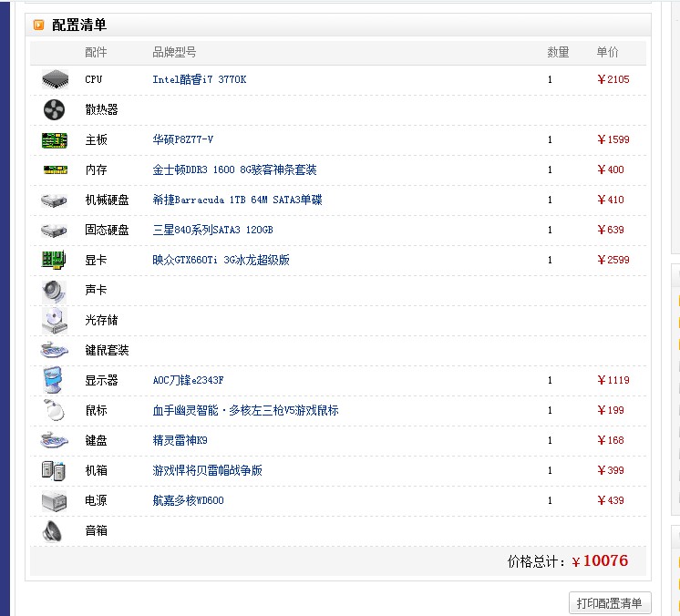680x616 pixels.
Task: Click the 单价 column header
Action: click(608, 53)
